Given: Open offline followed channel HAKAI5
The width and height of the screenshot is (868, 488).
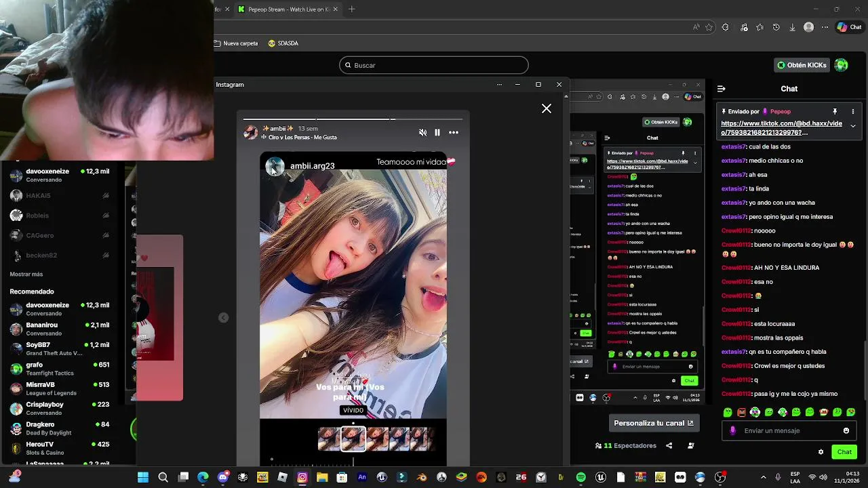Looking at the screenshot, I should click(x=60, y=196).
